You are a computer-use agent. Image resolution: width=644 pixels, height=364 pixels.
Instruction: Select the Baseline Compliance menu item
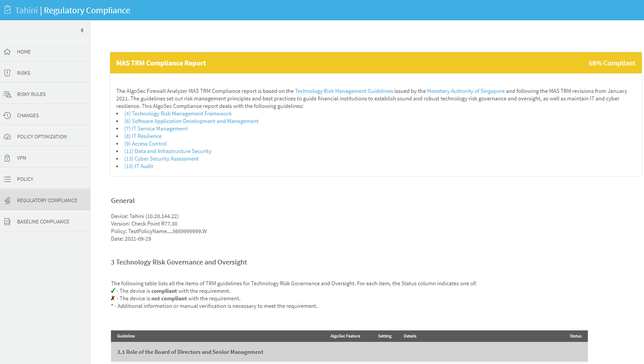pos(43,222)
